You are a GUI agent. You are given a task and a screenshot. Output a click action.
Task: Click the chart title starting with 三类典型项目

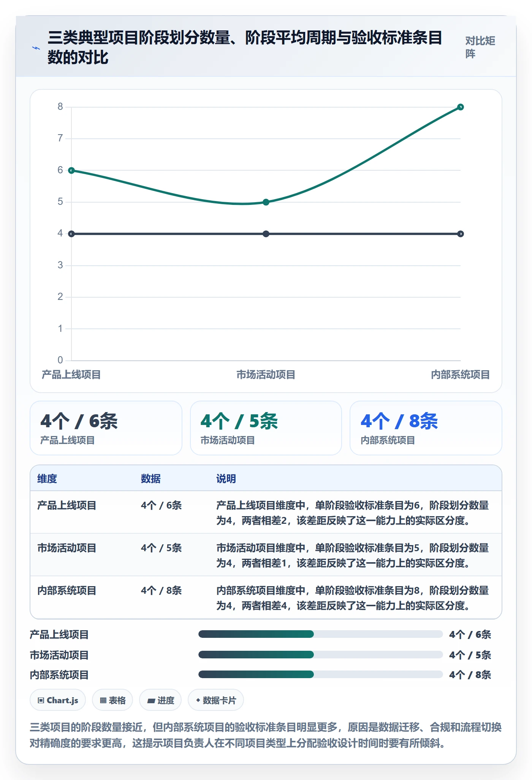tap(245, 48)
